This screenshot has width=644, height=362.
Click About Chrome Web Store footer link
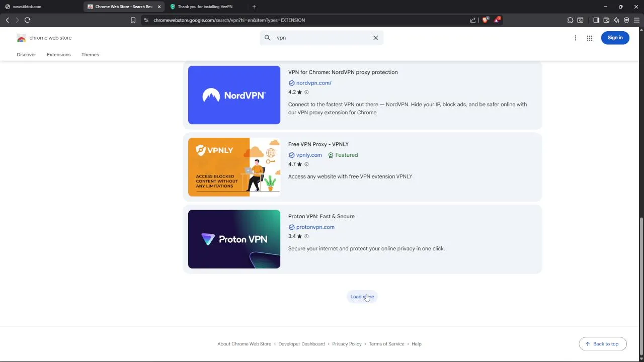[244, 344]
